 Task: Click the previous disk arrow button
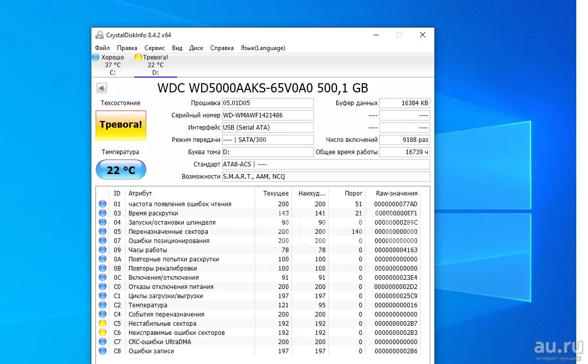click(102, 88)
